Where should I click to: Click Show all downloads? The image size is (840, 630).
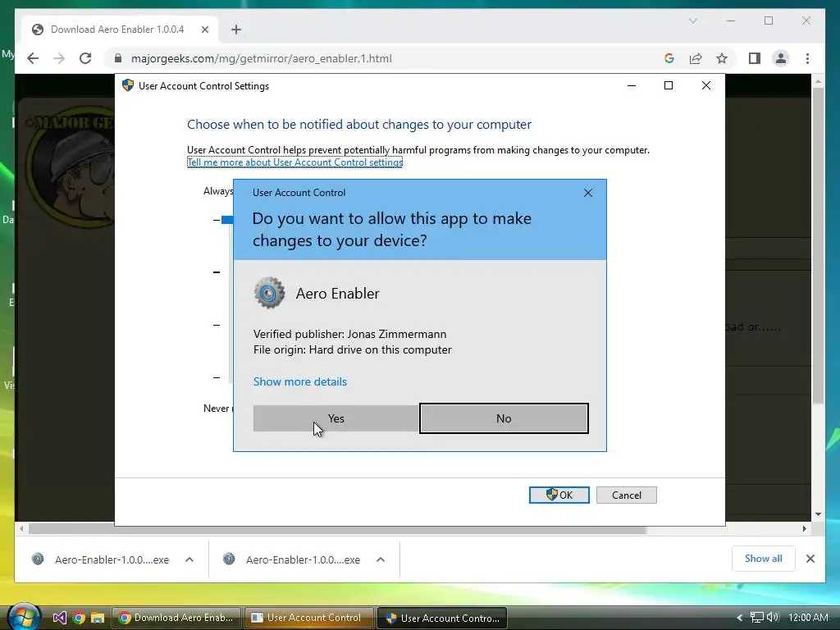click(x=764, y=559)
